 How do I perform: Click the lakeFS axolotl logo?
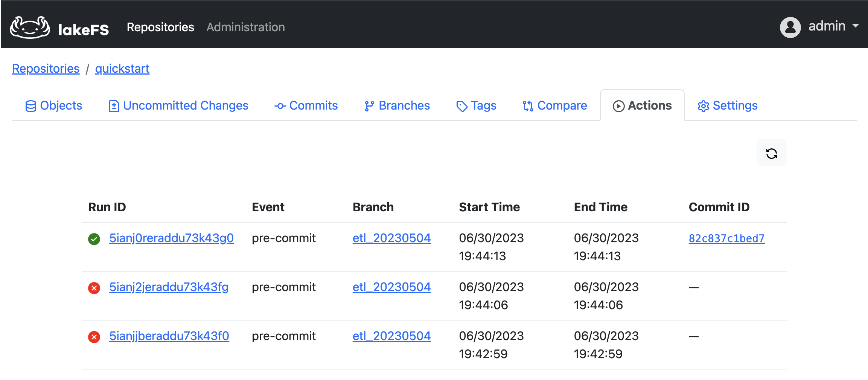point(30,27)
